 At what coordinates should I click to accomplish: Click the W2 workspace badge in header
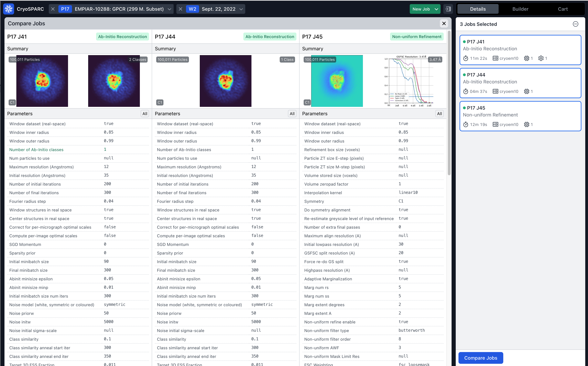[x=193, y=9]
